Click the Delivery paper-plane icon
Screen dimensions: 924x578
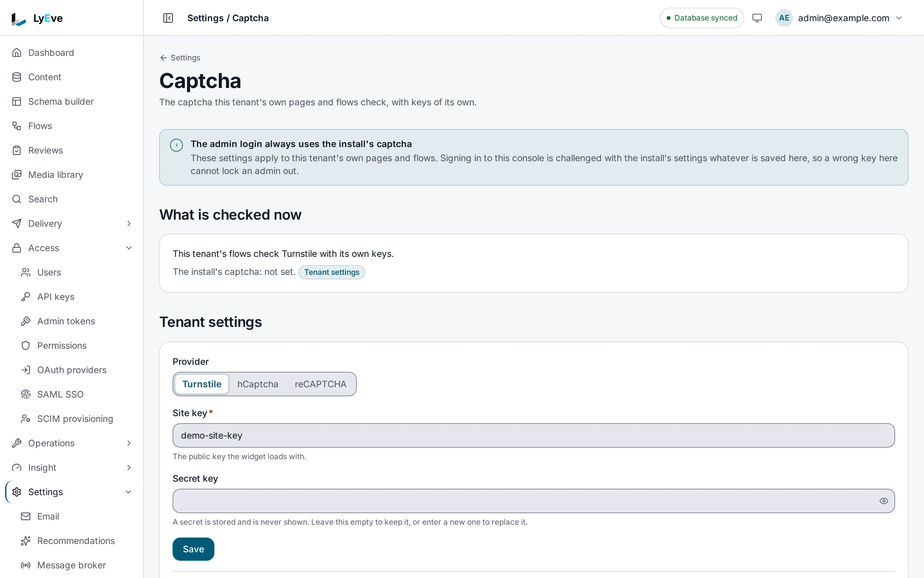click(16, 223)
